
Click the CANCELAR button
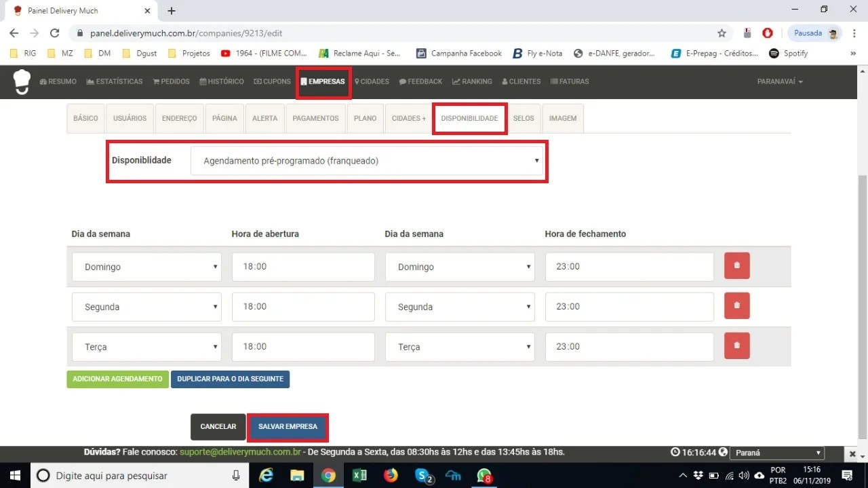pos(218,427)
